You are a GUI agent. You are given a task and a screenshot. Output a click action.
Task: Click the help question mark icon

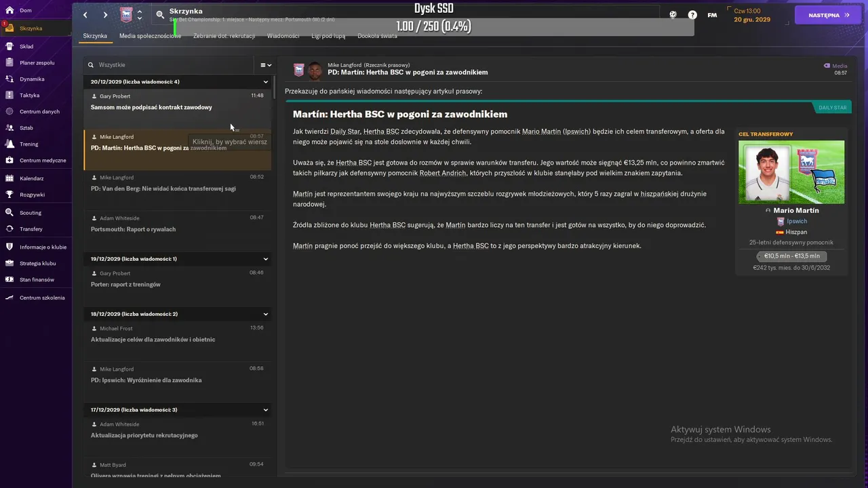692,15
